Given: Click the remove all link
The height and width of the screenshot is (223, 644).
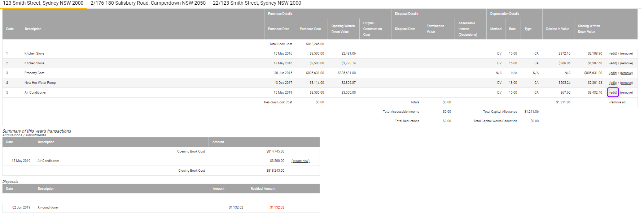Looking at the screenshot, I should point(618,102).
